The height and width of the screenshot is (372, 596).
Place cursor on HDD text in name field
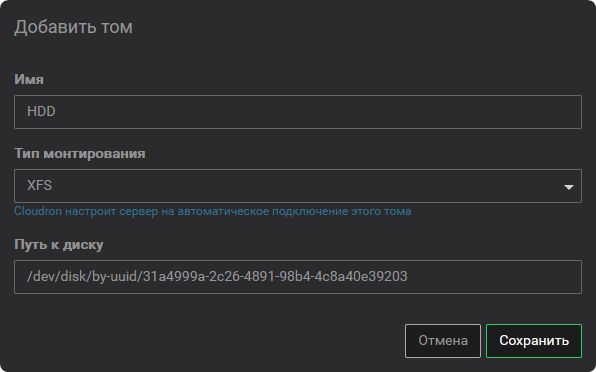click(x=41, y=111)
